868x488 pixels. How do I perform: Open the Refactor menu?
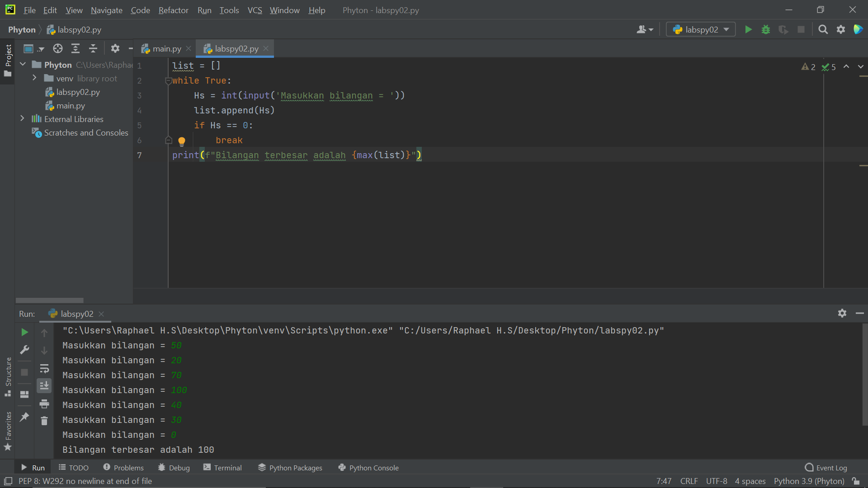(x=173, y=10)
